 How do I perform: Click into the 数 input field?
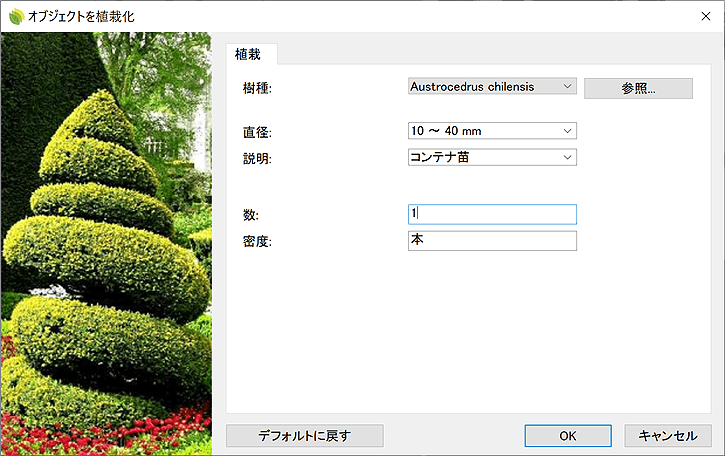[x=492, y=214]
